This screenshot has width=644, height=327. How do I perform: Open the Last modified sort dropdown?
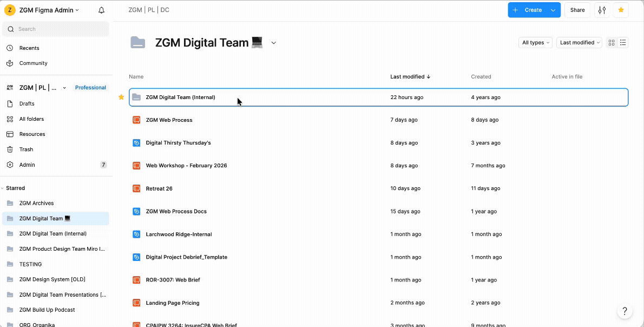(579, 43)
